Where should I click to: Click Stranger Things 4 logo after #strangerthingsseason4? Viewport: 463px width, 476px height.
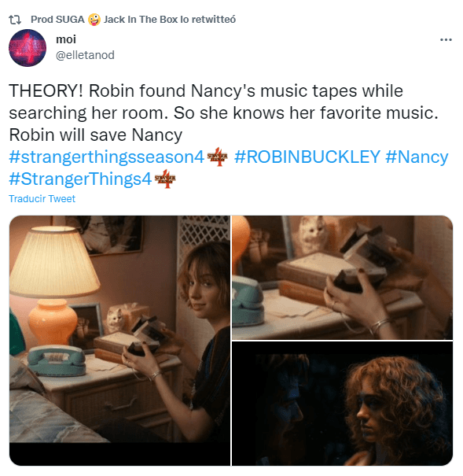pos(217,157)
